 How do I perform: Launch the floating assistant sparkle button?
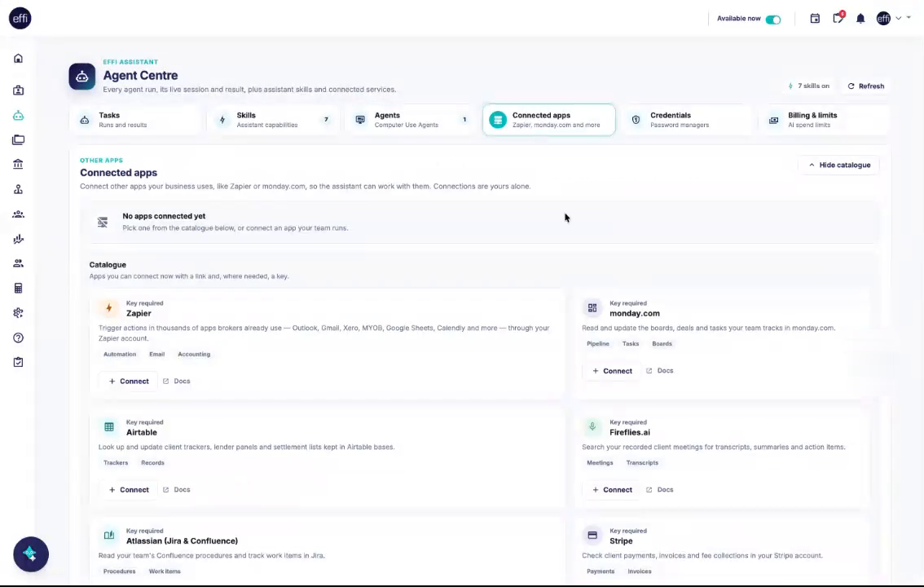[31, 554]
